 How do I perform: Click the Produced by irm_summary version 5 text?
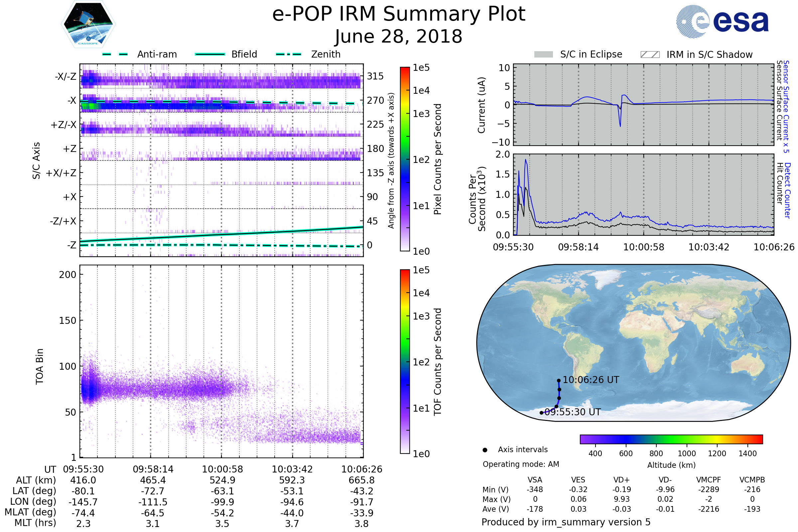[x=566, y=522]
